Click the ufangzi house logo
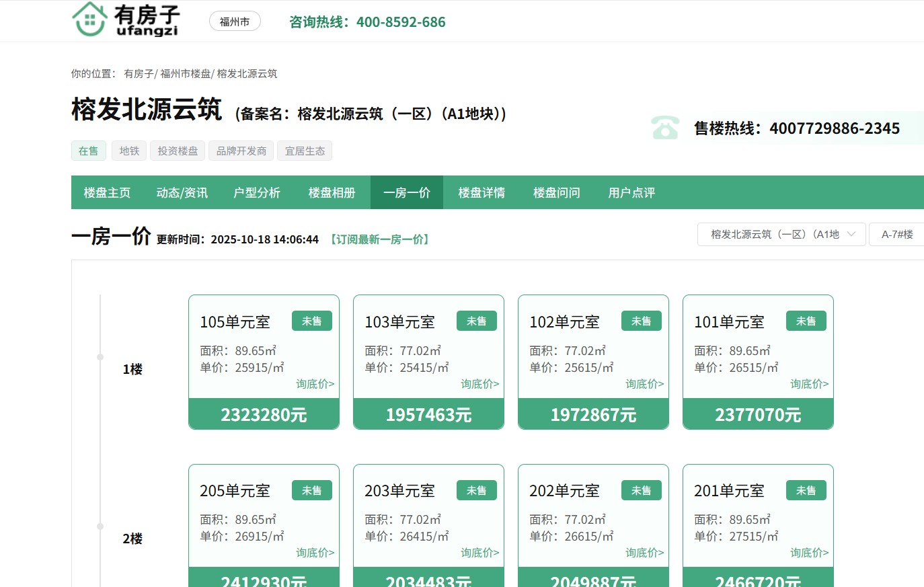924x587 pixels. (125, 20)
